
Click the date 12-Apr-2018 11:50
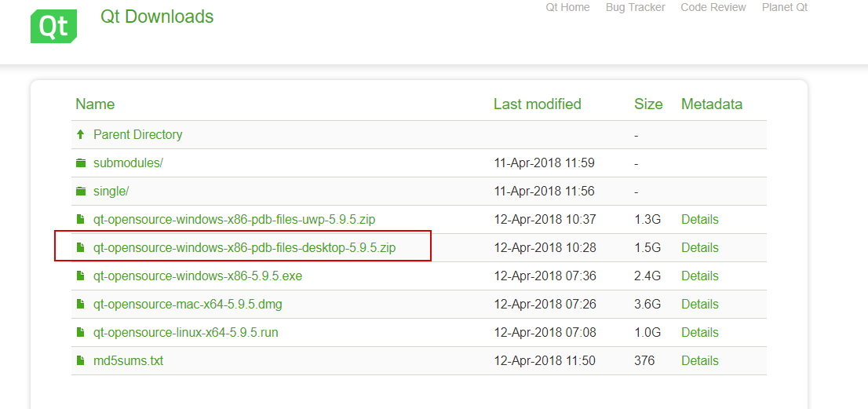(x=544, y=361)
